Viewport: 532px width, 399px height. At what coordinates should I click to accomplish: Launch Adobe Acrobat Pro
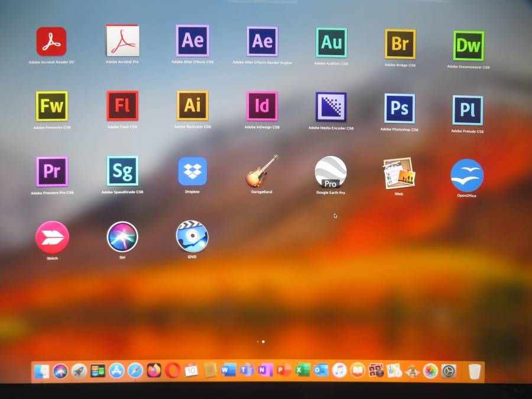(x=122, y=40)
